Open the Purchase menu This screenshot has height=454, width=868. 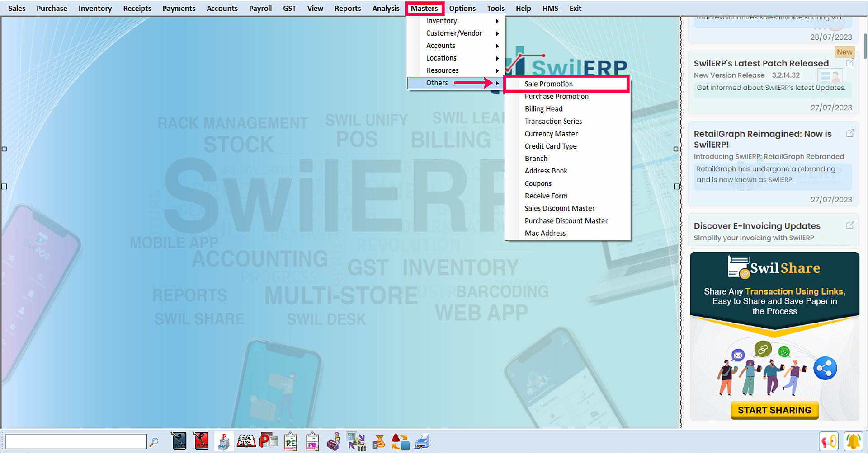pyautogui.click(x=52, y=8)
